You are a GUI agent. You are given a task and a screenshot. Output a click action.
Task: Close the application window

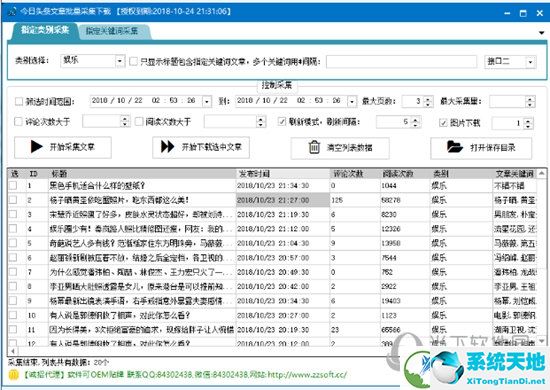pos(540,13)
